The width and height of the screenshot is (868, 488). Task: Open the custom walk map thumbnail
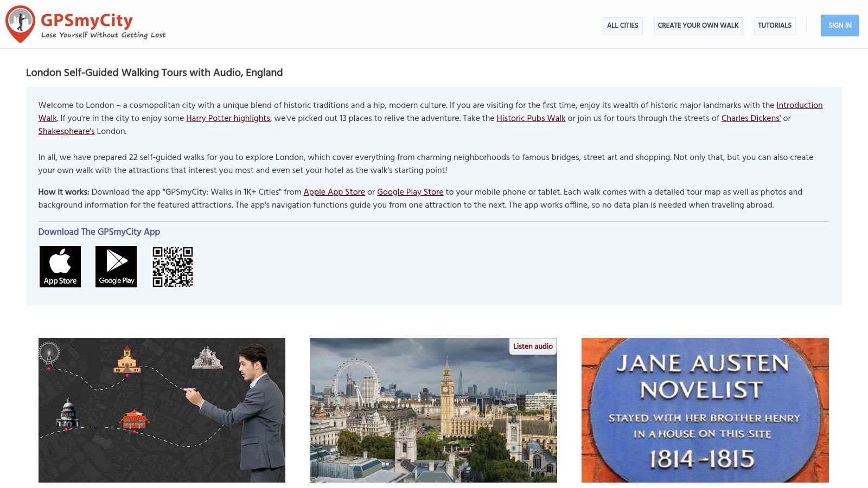point(162,410)
